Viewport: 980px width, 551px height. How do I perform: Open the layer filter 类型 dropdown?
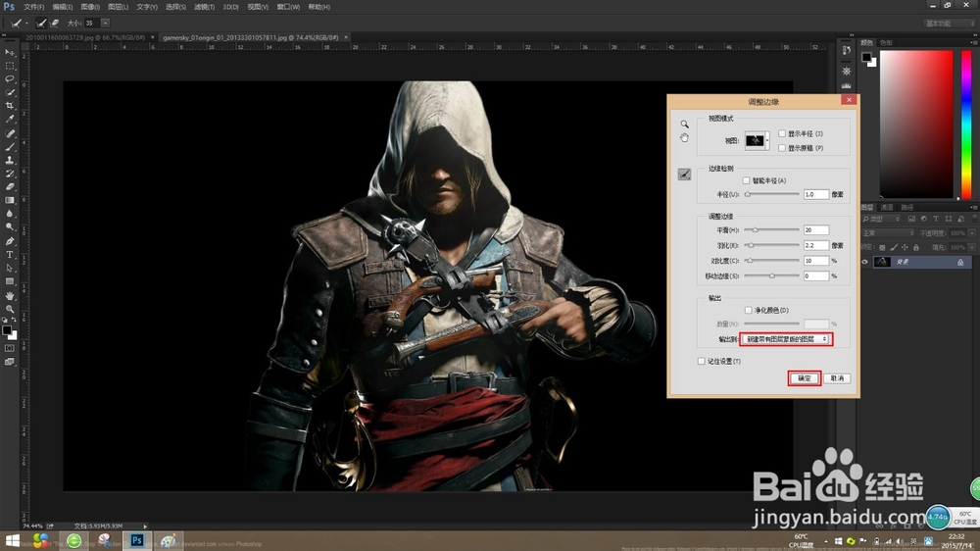pyautogui.click(x=881, y=219)
